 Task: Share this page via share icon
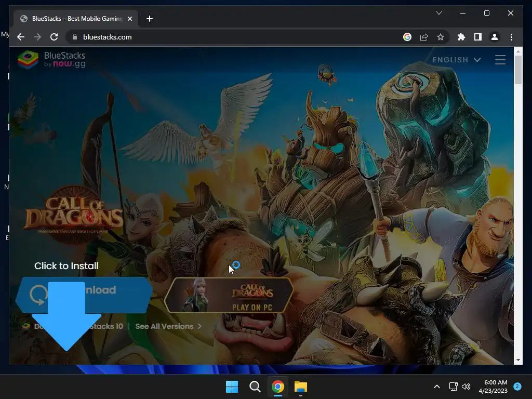coord(424,37)
